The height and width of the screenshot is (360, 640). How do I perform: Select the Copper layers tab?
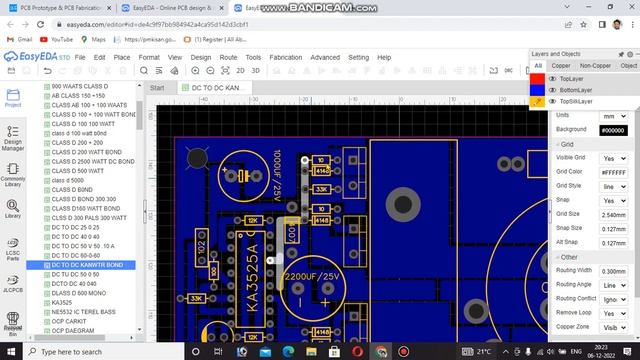561,66
